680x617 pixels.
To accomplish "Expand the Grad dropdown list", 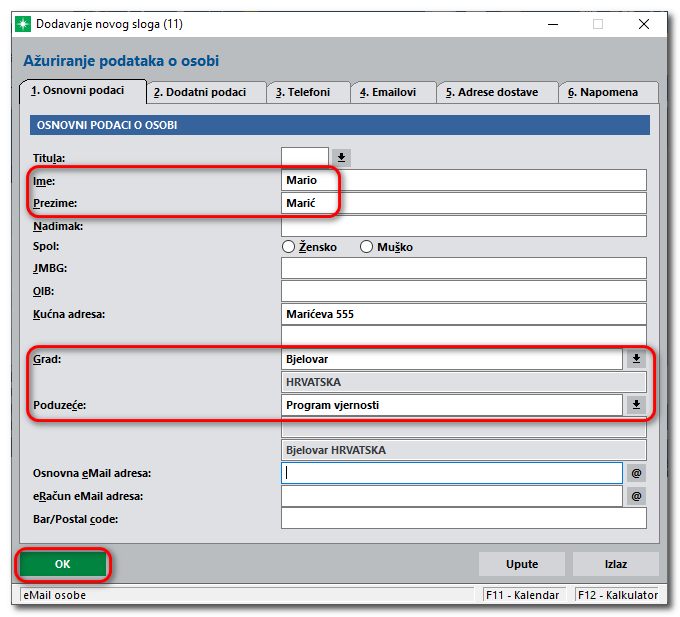I will click(636, 359).
